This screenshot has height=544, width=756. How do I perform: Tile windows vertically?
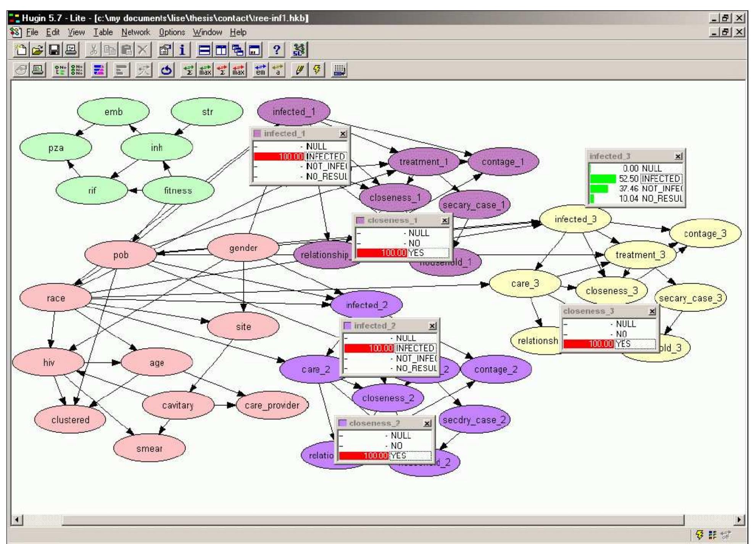pos(221,50)
